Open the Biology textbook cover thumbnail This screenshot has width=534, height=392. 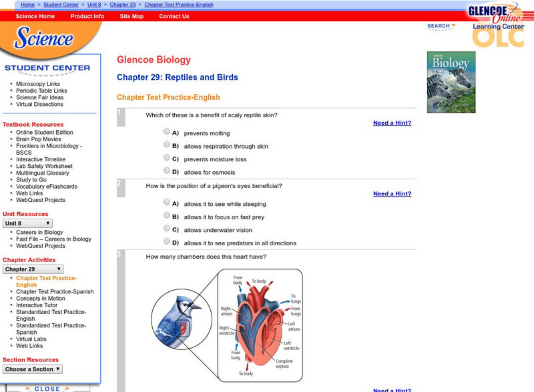pos(451,82)
